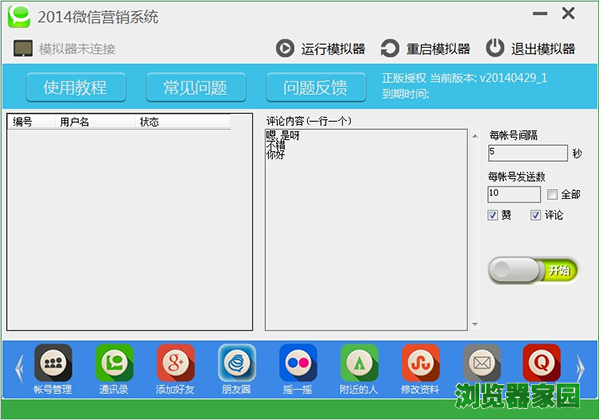Open 帐号管理 account management icon

[x=53, y=363]
